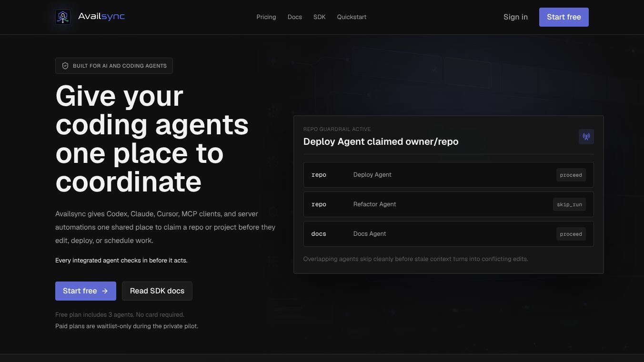Viewport: 644px width, 362px height.
Task: Click repo scope label beside Deploy Agent
Action: pyautogui.click(x=319, y=175)
